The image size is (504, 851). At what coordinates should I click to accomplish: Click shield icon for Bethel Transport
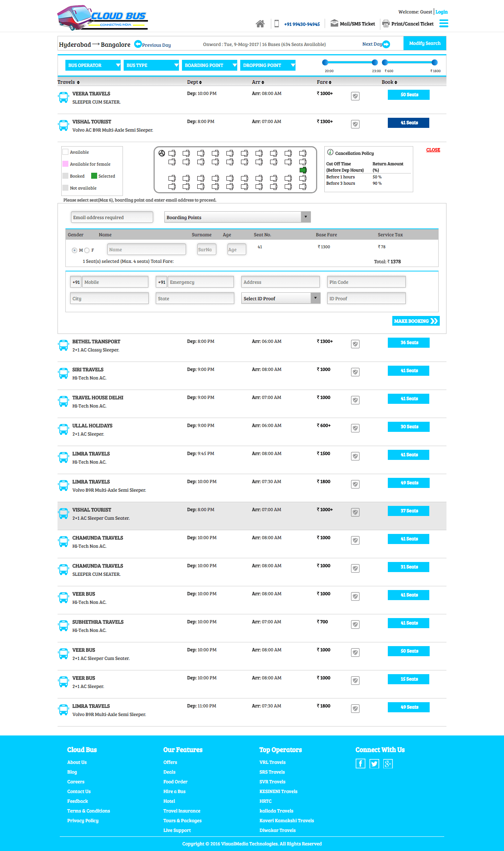pos(355,344)
